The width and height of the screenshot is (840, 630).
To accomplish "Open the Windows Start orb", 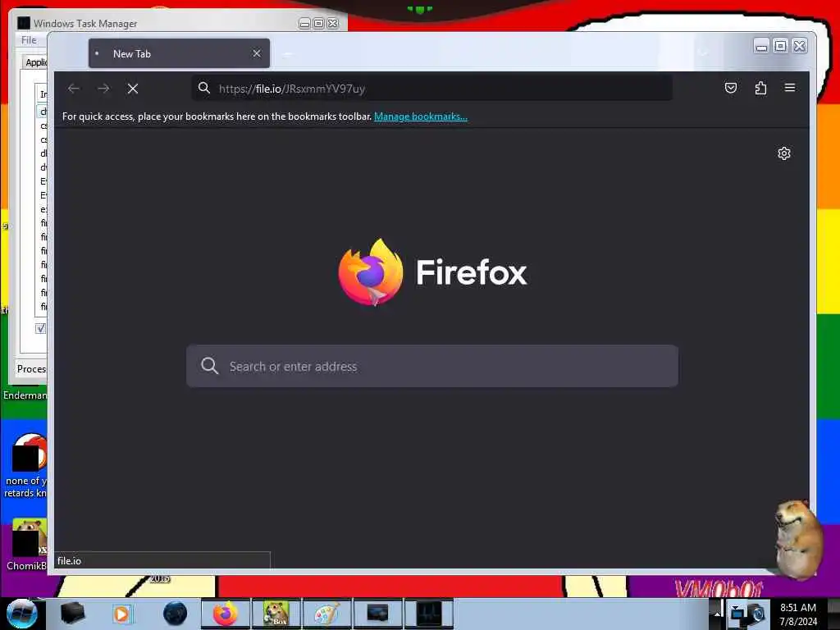I will tap(21, 614).
